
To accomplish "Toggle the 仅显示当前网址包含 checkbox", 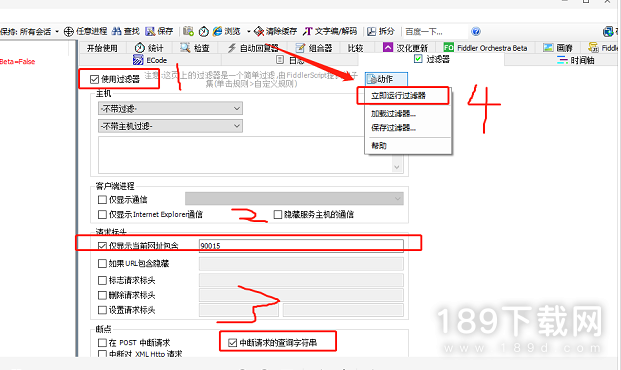I will (102, 246).
